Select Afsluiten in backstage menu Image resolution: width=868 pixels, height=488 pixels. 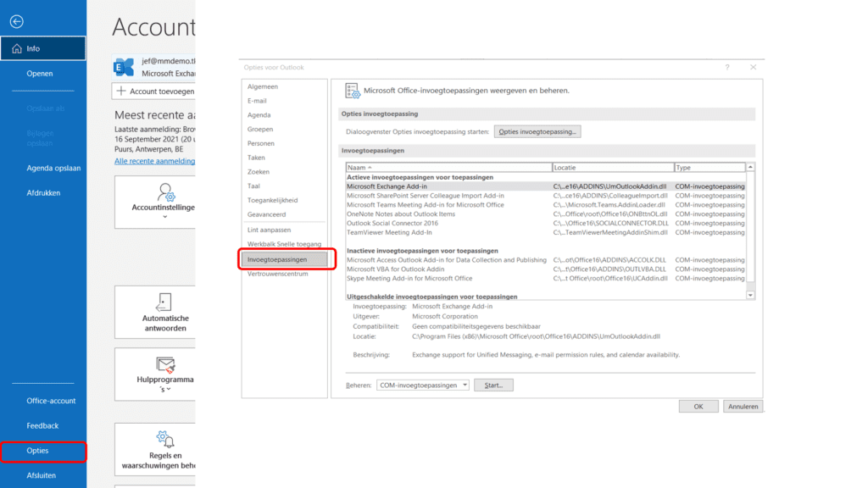[x=43, y=476]
